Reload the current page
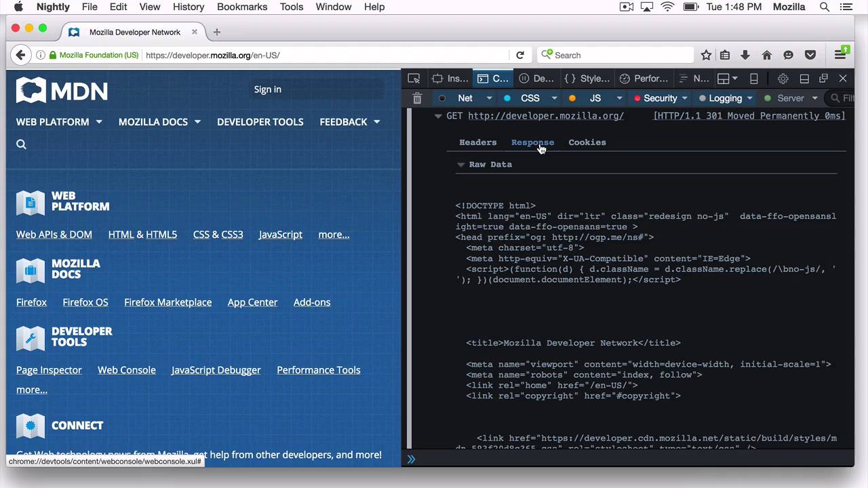Viewport: 868px width, 488px height. click(x=520, y=55)
